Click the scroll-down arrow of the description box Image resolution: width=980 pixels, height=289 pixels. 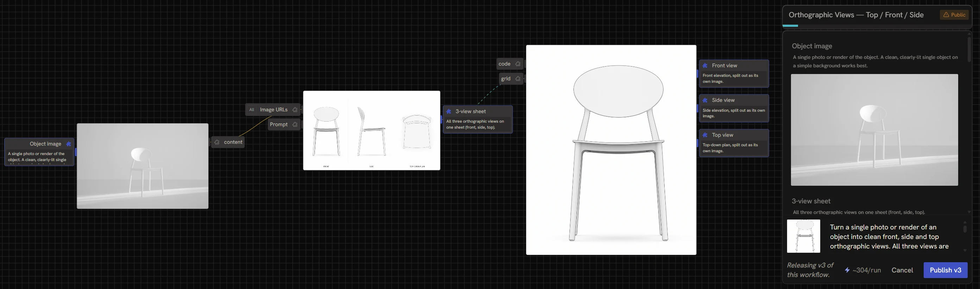point(965,251)
